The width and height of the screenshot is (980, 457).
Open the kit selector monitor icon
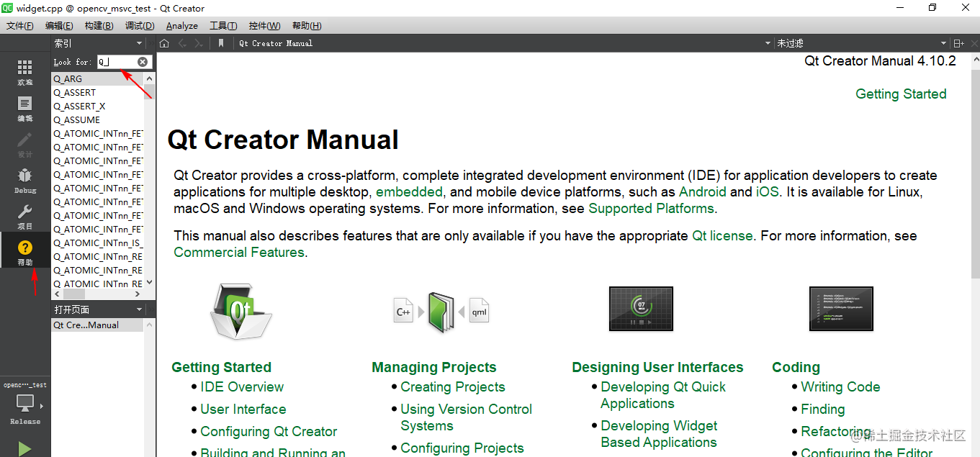tap(25, 403)
